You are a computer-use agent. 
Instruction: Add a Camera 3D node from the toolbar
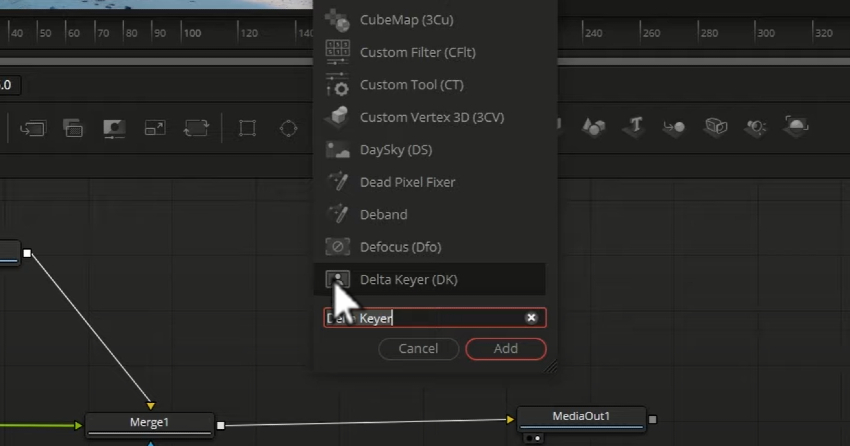point(716,127)
